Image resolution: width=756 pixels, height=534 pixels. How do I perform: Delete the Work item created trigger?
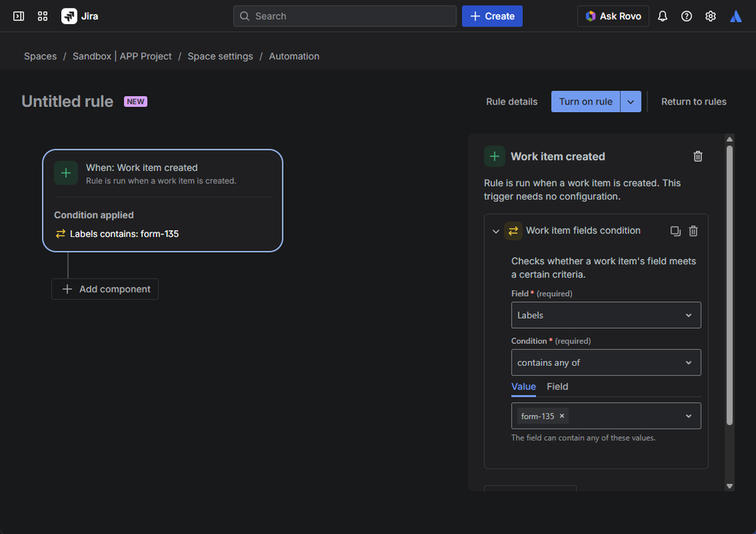point(698,156)
